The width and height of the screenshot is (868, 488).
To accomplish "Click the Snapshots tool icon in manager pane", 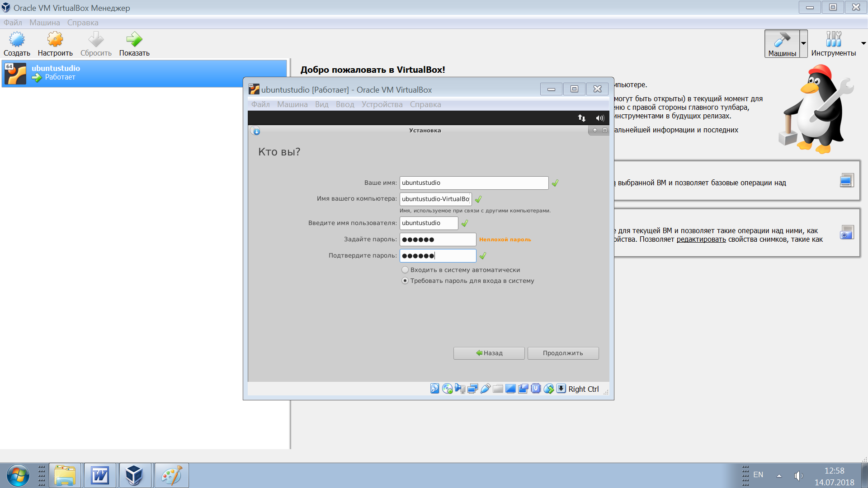I will 846,232.
